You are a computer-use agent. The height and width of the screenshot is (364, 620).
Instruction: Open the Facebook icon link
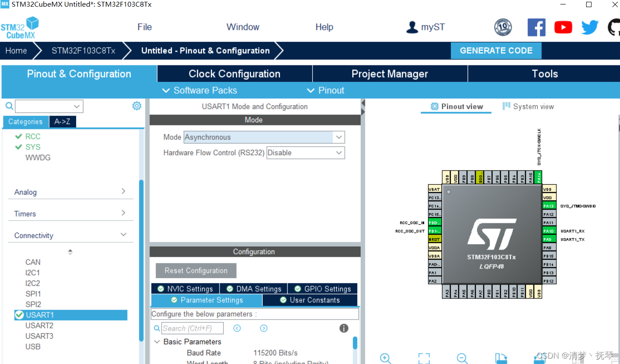click(x=536, y=27)
